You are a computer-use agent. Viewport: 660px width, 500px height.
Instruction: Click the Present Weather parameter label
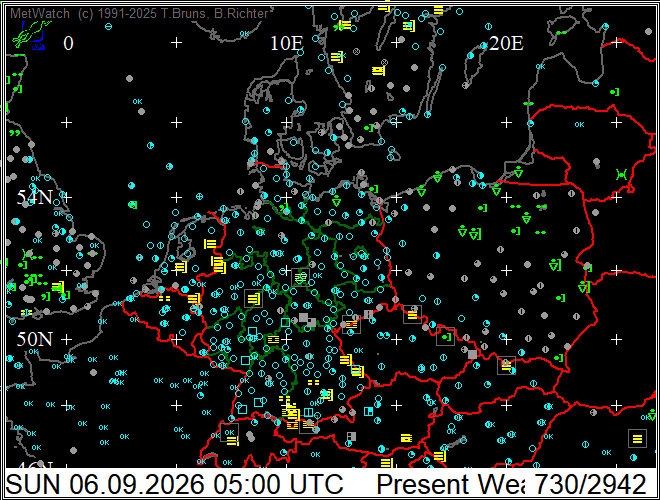click(x=450, y=484)
